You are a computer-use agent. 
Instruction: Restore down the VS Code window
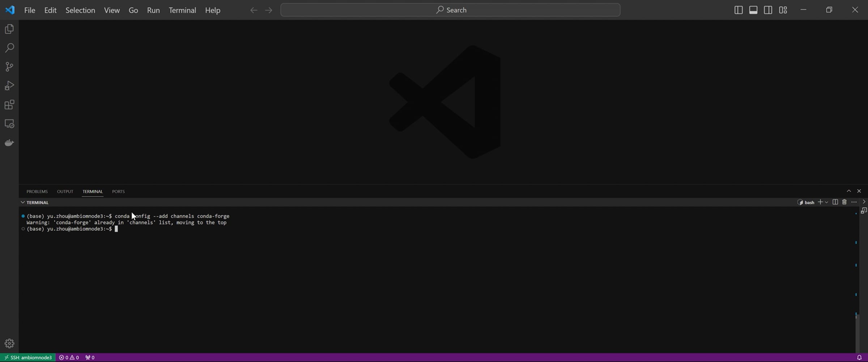tap(829, 10)
